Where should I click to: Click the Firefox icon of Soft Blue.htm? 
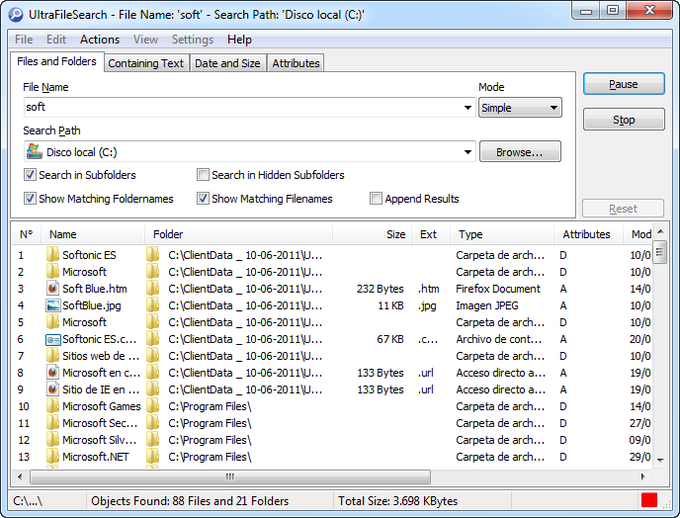tap(52, 289)
